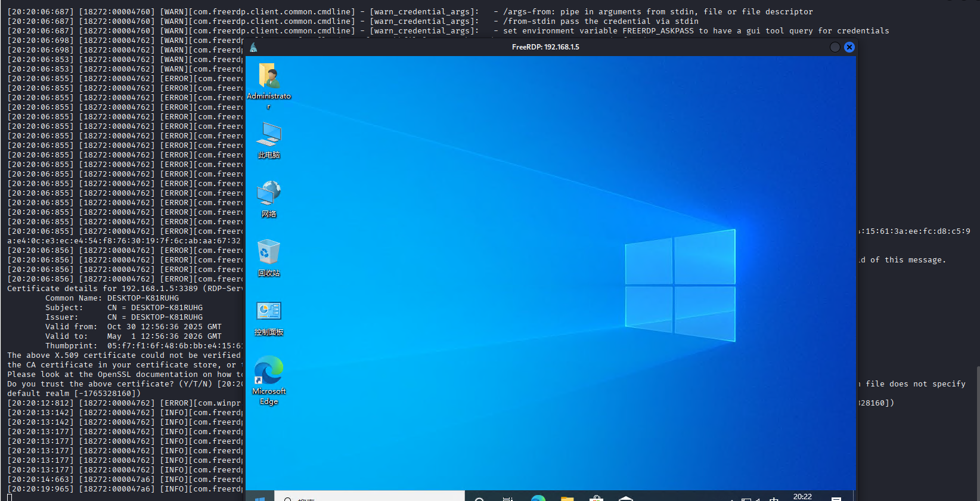Click the fingerprint line starting a:e4:0c:e3:ec:e4
980x501 pixels.
pos(124,240)
